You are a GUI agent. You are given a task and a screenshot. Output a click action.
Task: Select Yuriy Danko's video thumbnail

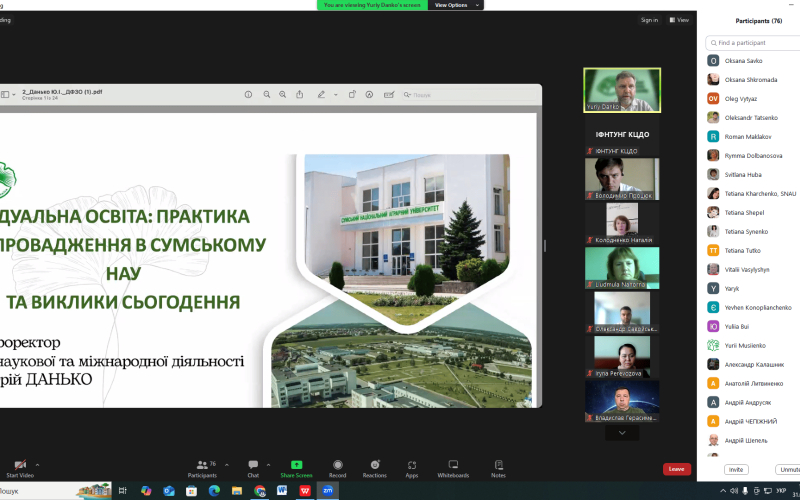point(622,90)
